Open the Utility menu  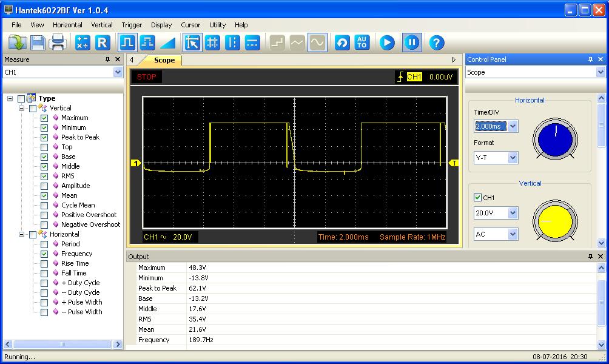point(218,25)
